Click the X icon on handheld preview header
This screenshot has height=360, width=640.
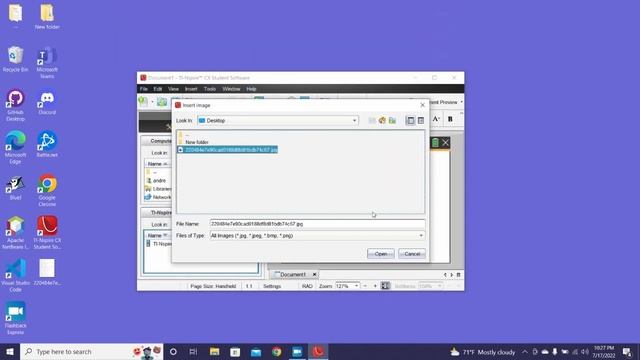(445, 142)
